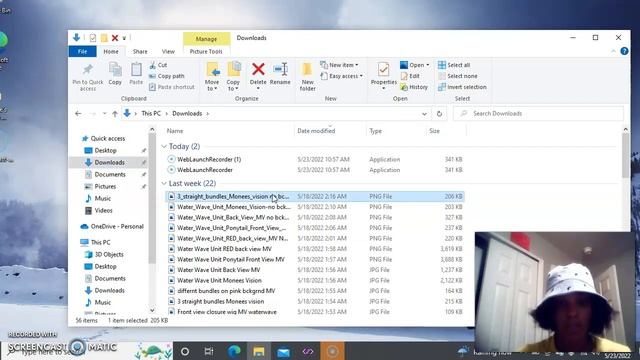
Task: Click the navigation pane scroll-down arrow
Action: (x=152, y=310)
